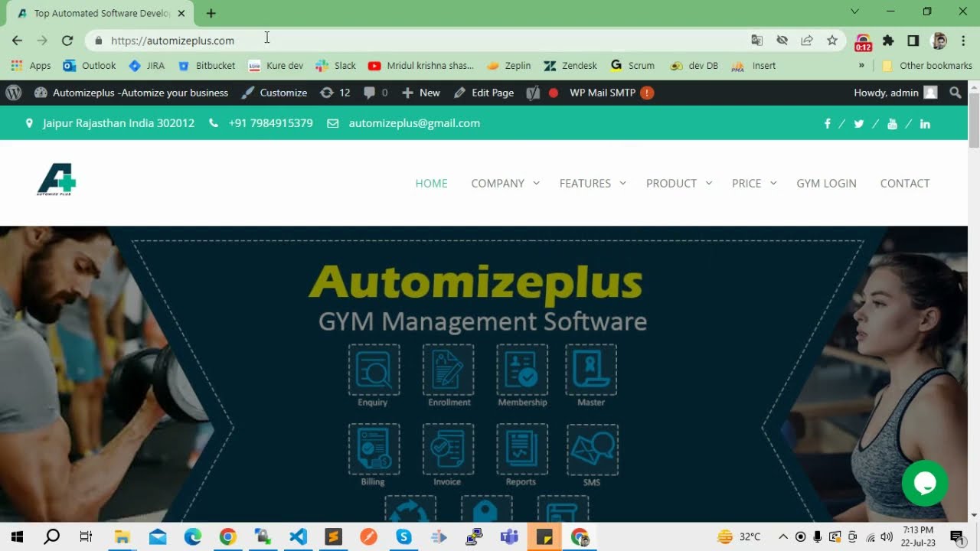Click the SMS module icon
This screenshot has height=551, width=980.
pos(592,450)
